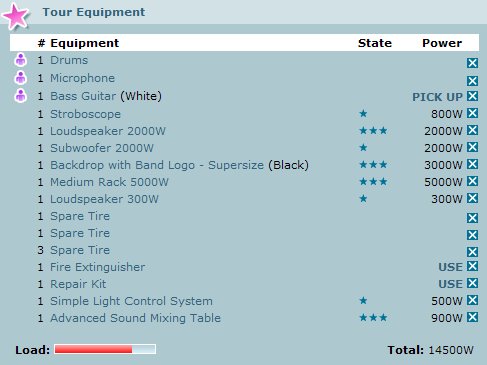Image resolution: width=487 pixels, height=365 pixels.
Task: Click the person icon next to Bass Guitar
Action: point(21,96)
